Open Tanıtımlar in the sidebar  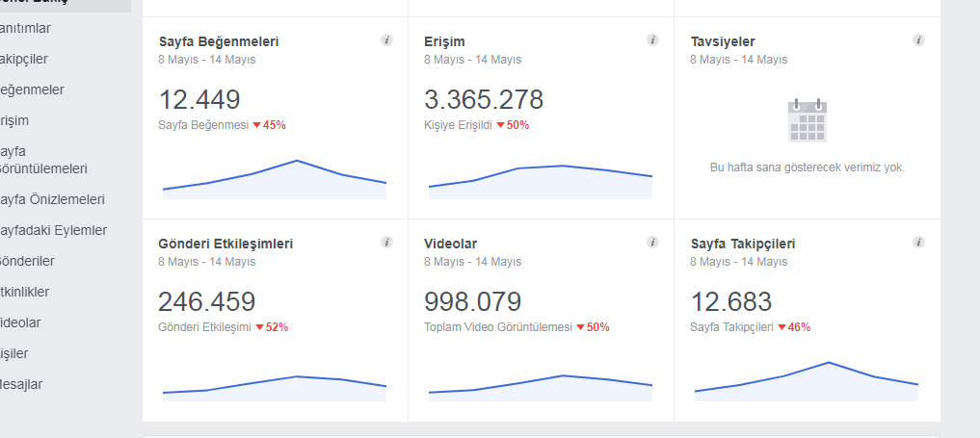click(x=25, y=29)
